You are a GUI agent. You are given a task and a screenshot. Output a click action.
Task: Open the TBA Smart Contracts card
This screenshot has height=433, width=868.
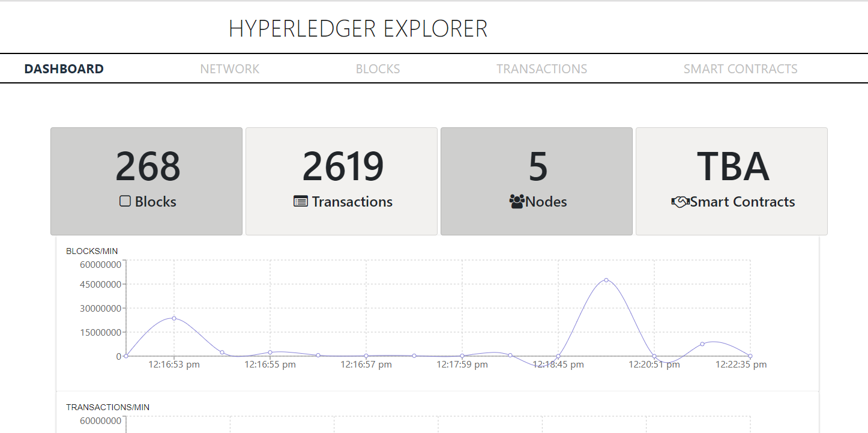[732, 181]
